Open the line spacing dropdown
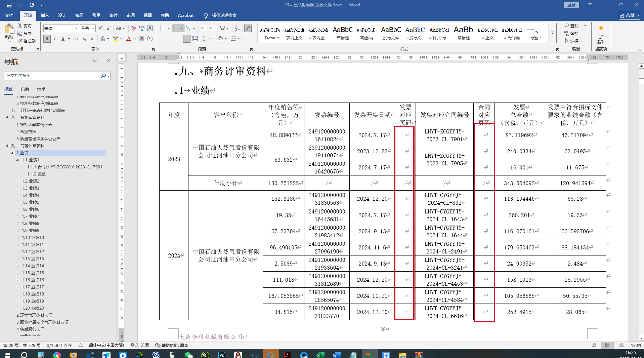Screen dimensions: 644x358 tap(207, 39)
